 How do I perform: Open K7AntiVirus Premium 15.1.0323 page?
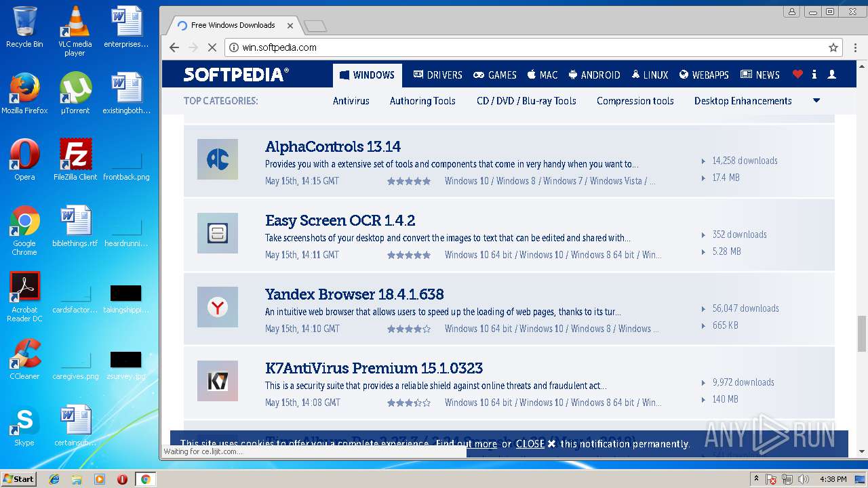tap(374, 368)
